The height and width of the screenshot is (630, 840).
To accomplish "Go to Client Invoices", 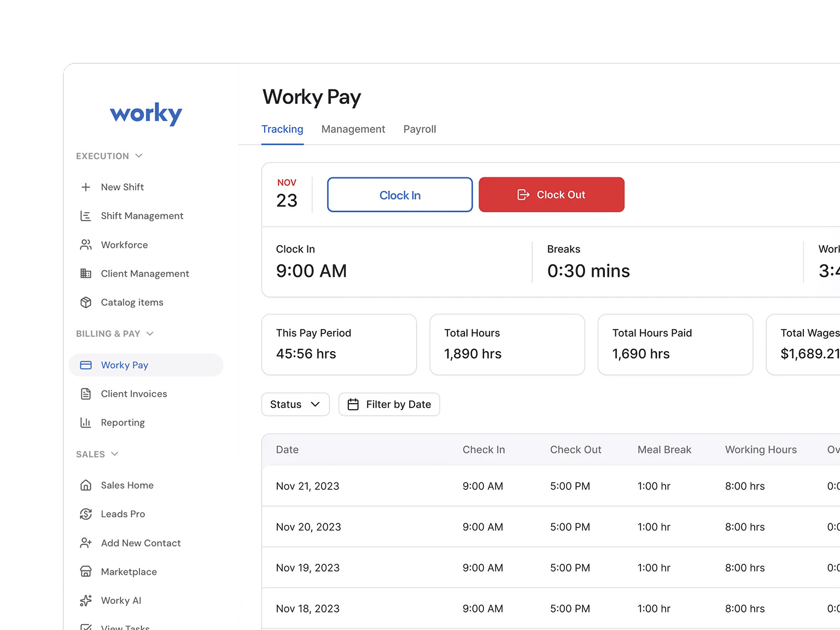I will 134,394.
